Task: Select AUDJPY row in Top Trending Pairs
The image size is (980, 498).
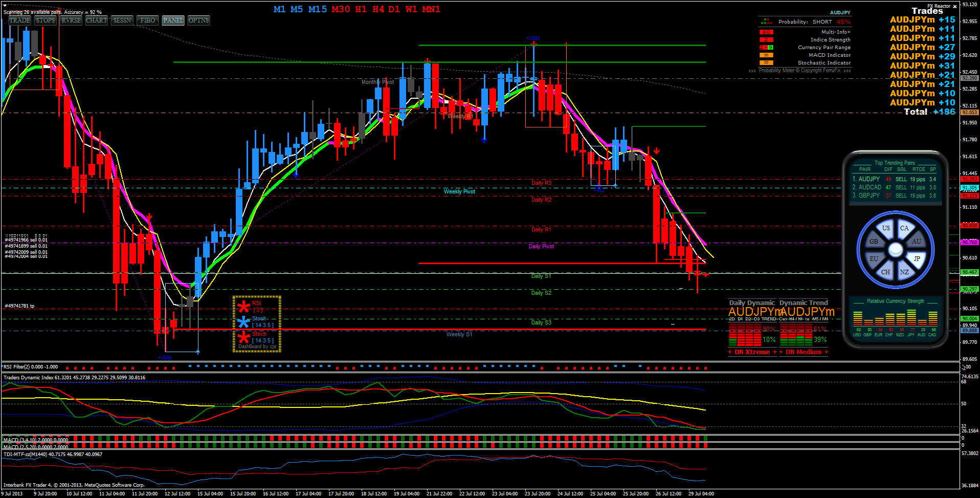Action: coord(895,179)
